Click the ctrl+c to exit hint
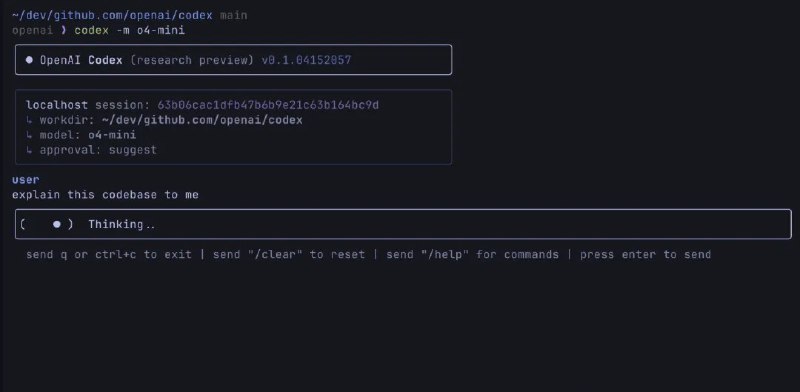The image size is (800, 392). pos(143,254)
